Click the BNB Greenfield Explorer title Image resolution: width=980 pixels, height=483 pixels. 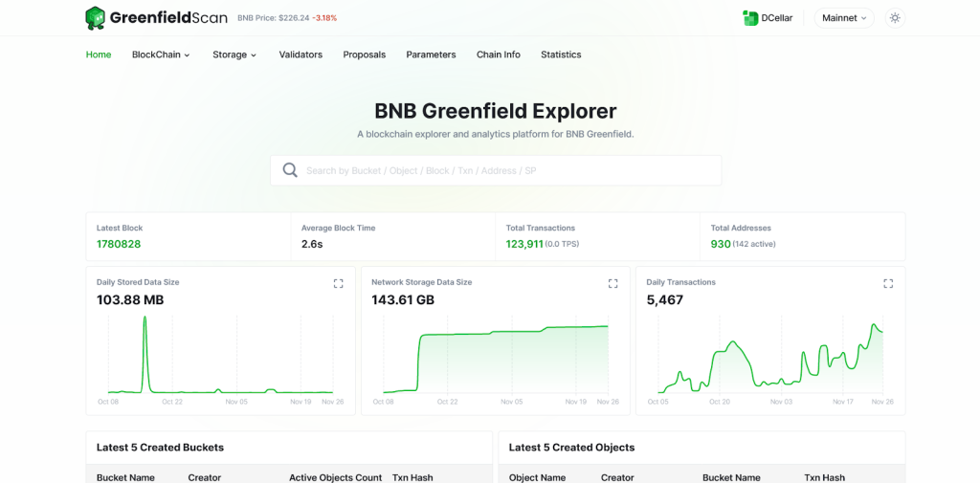coord(496,111)
